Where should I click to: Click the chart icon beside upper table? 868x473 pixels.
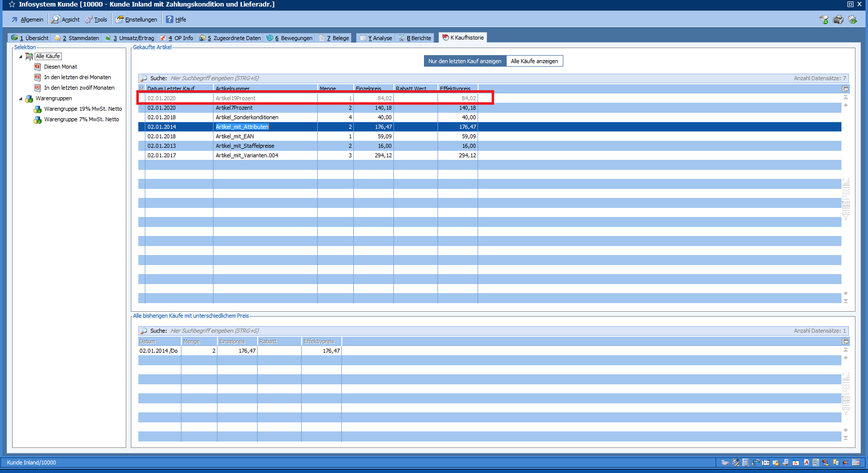(846, 182)
